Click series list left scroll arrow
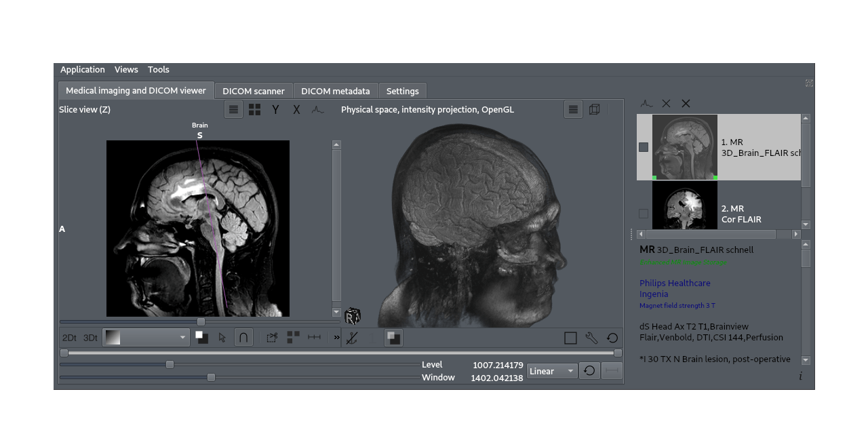The height and width of the screenshot is (434, 868). coord(641,234)
